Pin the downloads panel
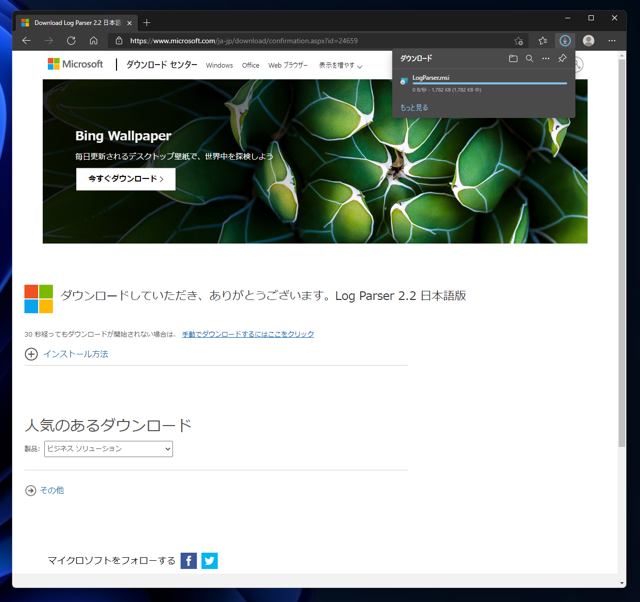 pyautogui.click(x=562, y=58)
